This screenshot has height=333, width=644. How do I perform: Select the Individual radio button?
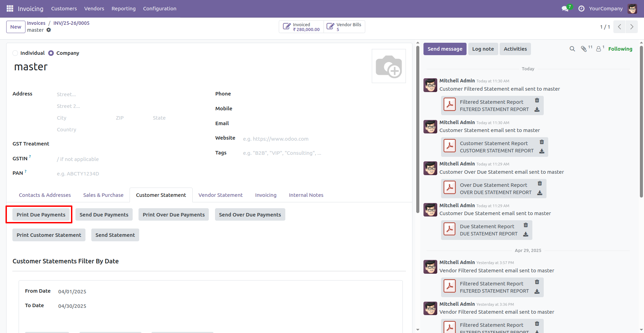click(15, 53)
